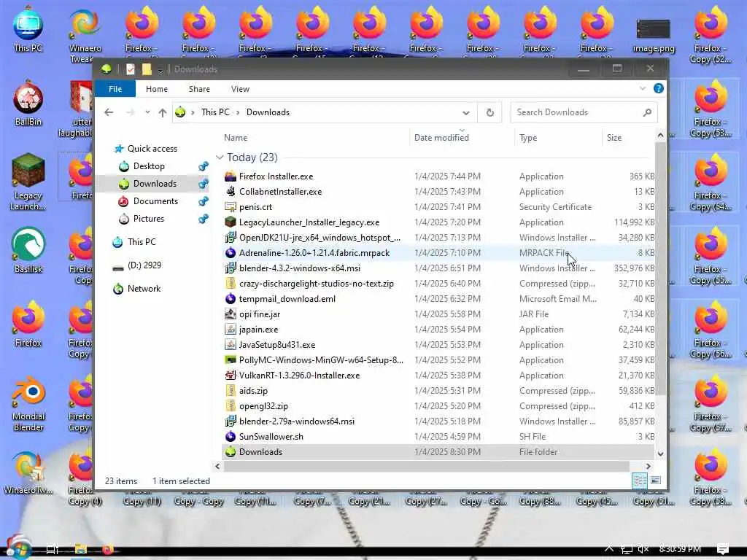The image size is (747, 560).
Task: Expand chevron before This PC in address bar
Action: click(193, 112)
